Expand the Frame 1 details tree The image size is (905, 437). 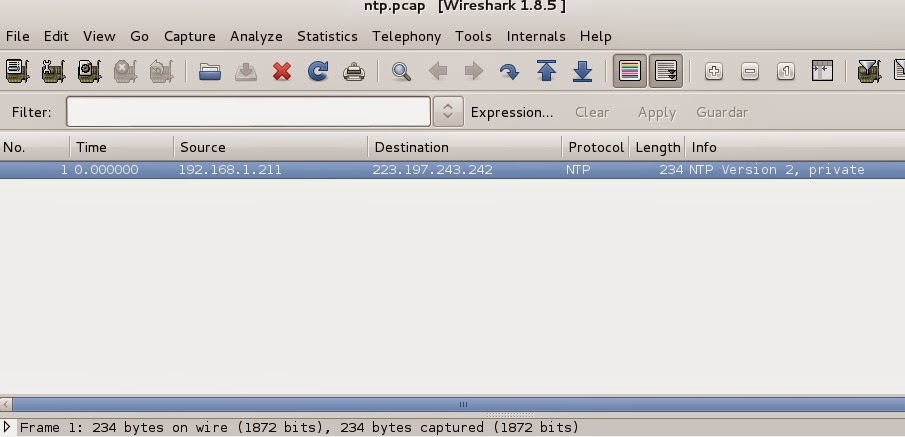tap(8, 427)
